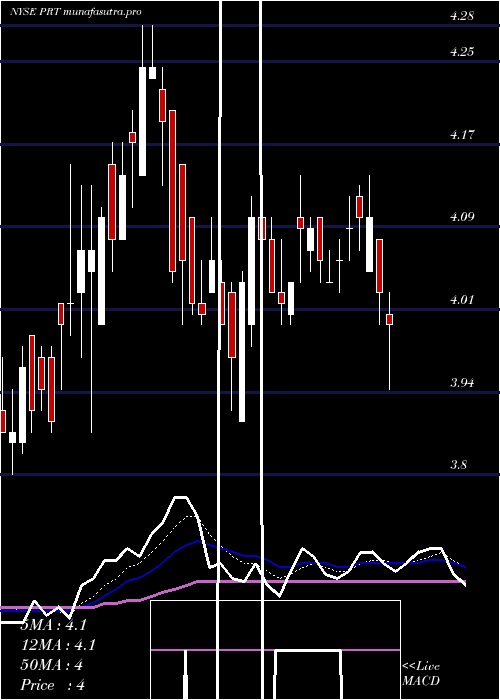Screen dimensions: 500x700
Task: Click the 4.28 price label
Action: coord(462,16)
